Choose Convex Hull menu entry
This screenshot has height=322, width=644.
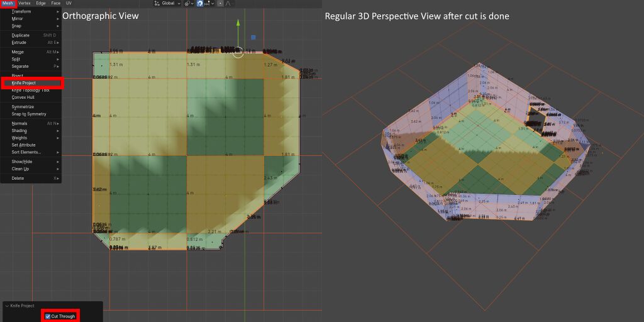[23, 97]
